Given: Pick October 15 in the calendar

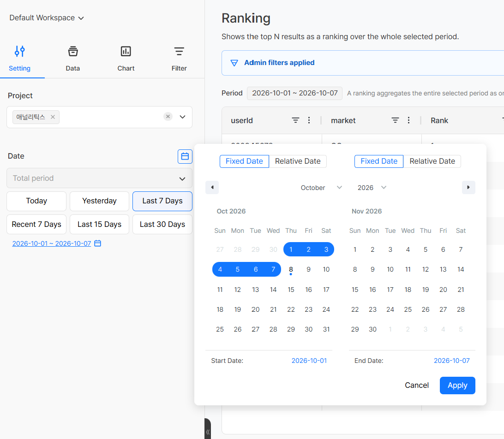Looking at the screenshot, I should coord(291,290).
